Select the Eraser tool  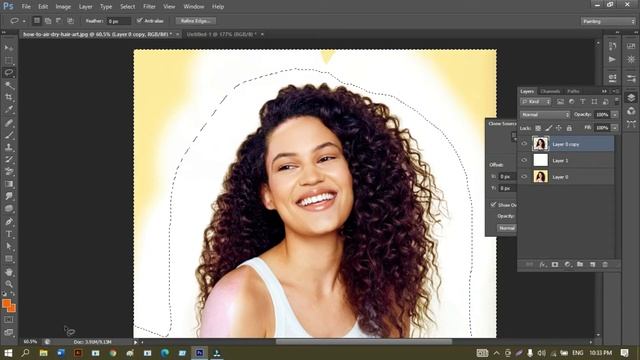coord(9,171)
